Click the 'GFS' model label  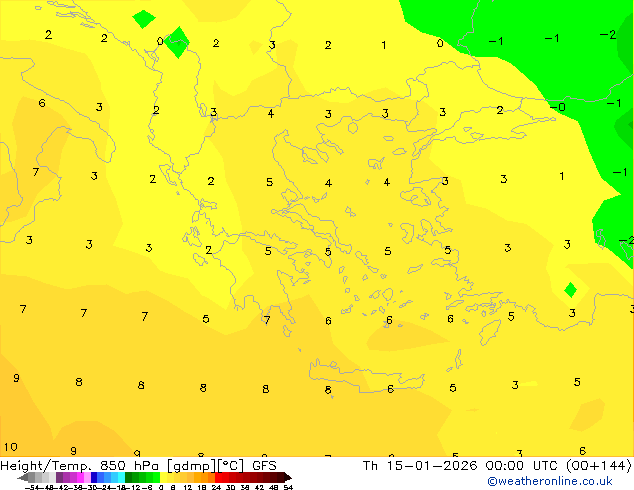click(264, 466)
